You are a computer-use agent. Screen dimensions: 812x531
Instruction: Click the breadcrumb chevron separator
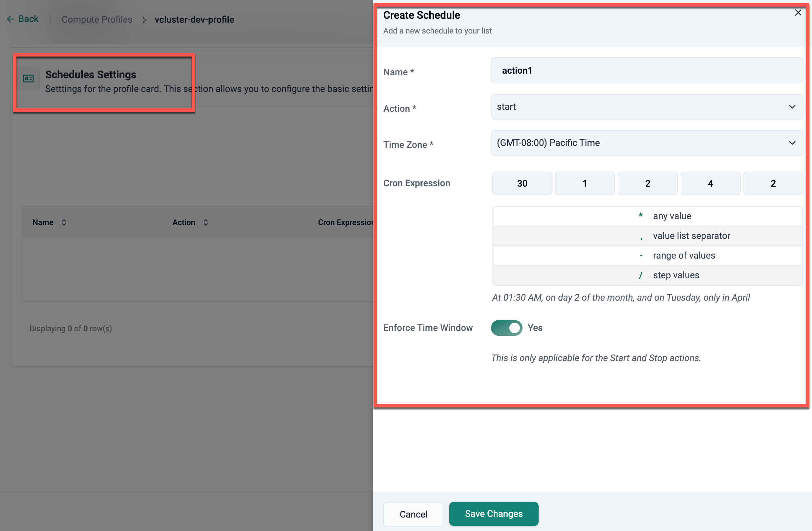coord(144,20)
